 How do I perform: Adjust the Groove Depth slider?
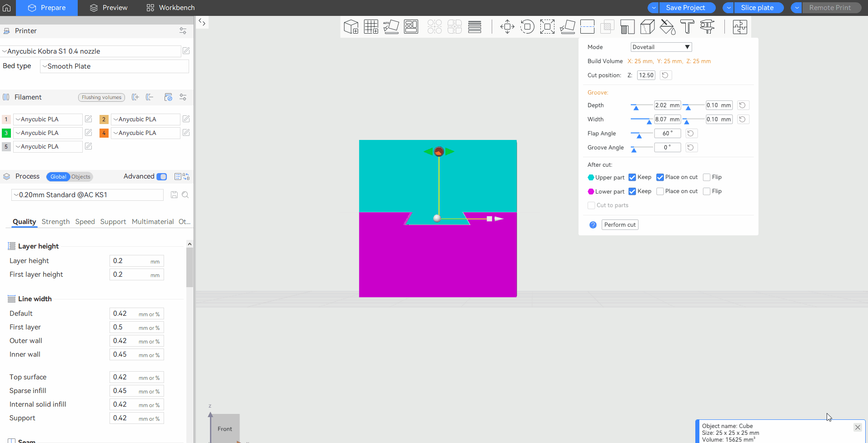tap(636, 107)
